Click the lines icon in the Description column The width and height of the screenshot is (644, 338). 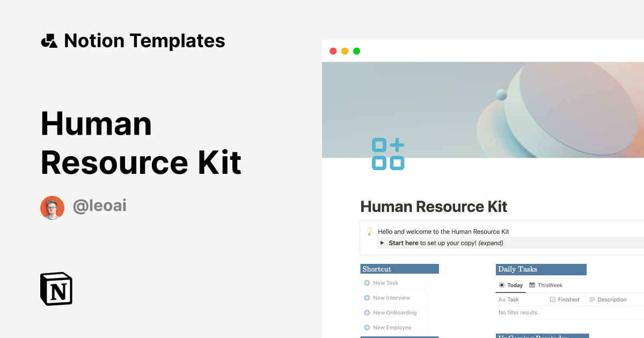593,299
